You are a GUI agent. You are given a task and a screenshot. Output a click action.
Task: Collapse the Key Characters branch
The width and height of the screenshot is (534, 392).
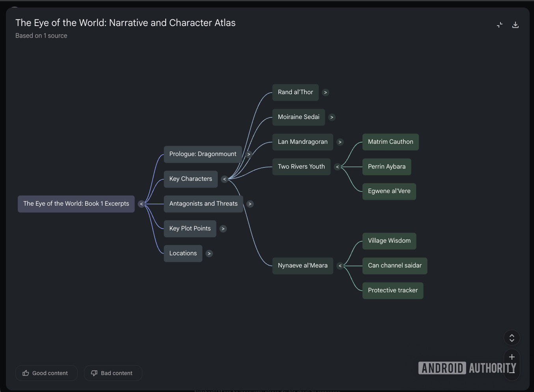click(224, 179)
